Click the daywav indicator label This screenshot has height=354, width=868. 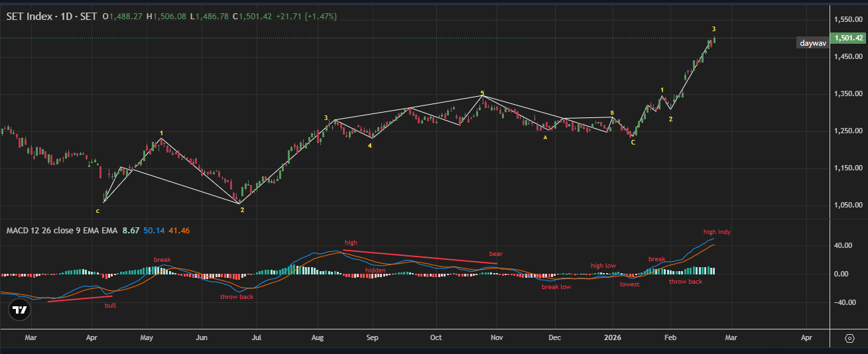[812, 43]
